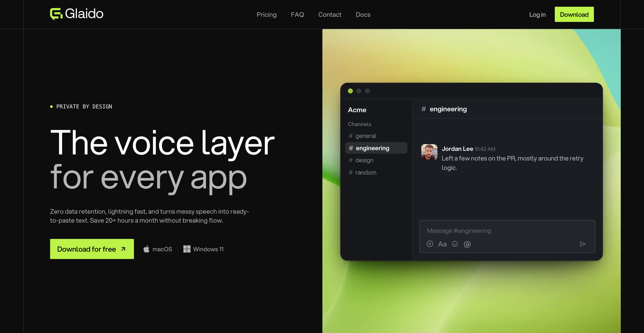Select the random channel
This screenshot has width=644, height=333.
376,172
